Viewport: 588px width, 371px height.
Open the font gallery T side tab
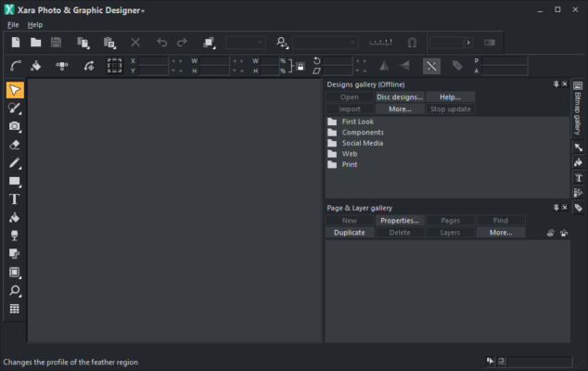pyautogui.click(x=578, y=178)
